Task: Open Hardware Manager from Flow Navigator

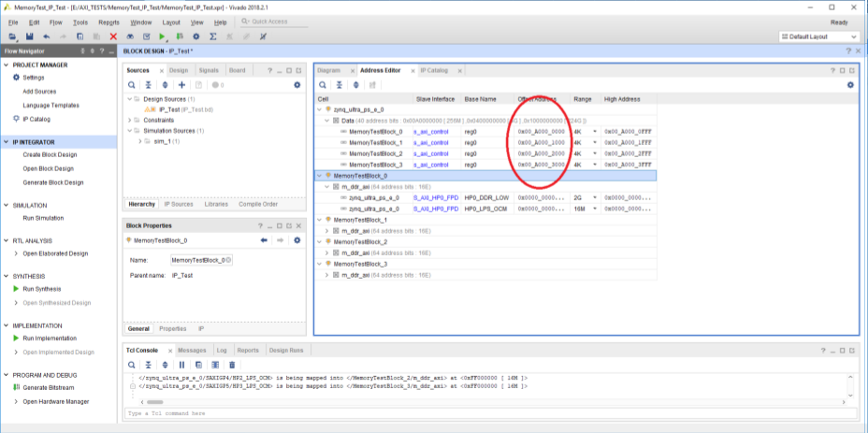Action: coord(56,401)
